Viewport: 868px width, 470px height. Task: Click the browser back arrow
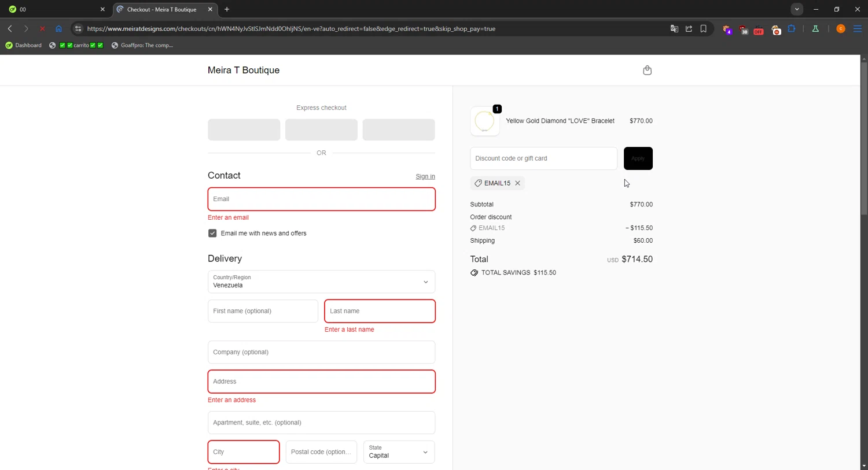(x=10, y=28)
